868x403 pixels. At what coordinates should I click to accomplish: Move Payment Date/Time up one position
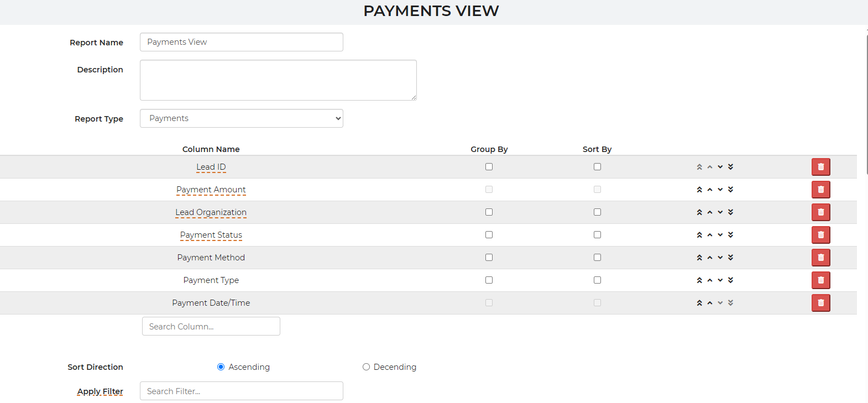[x=710, y=303]
